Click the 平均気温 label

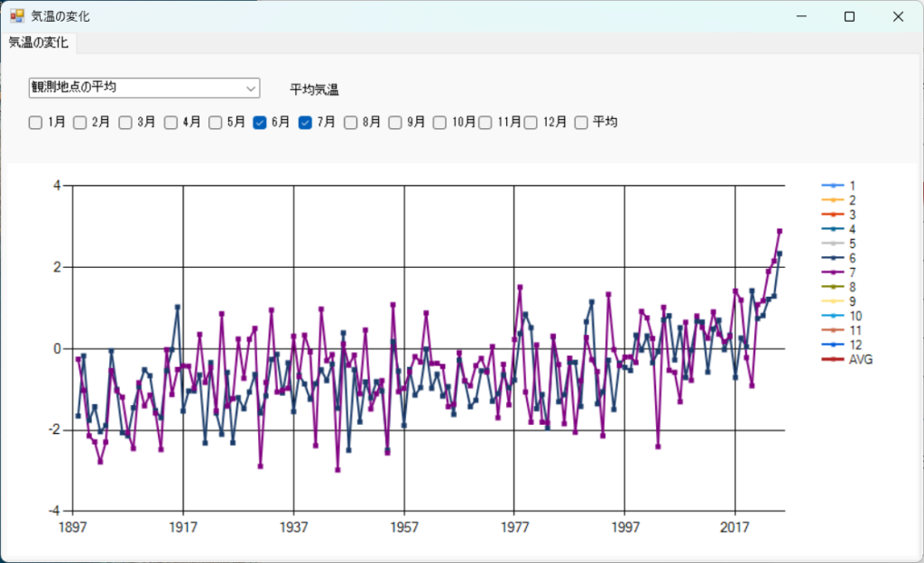tap(314, 89)
